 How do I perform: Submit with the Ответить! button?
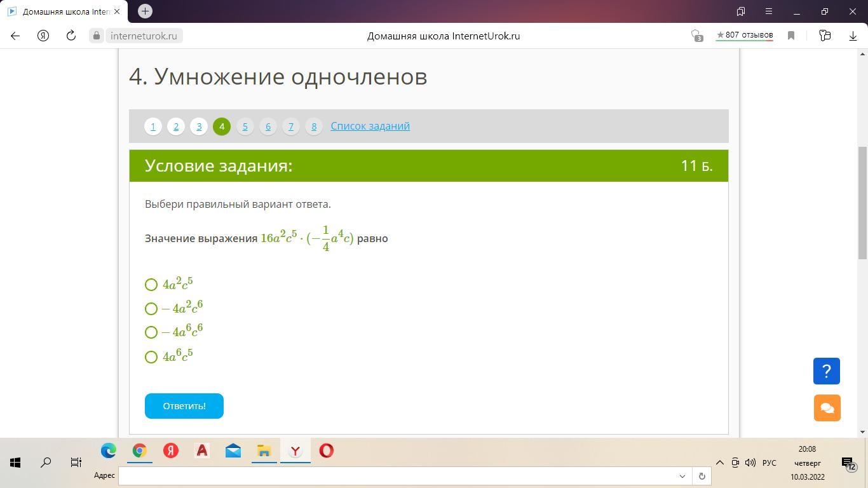pyautogui.click(x=184, y=406)
